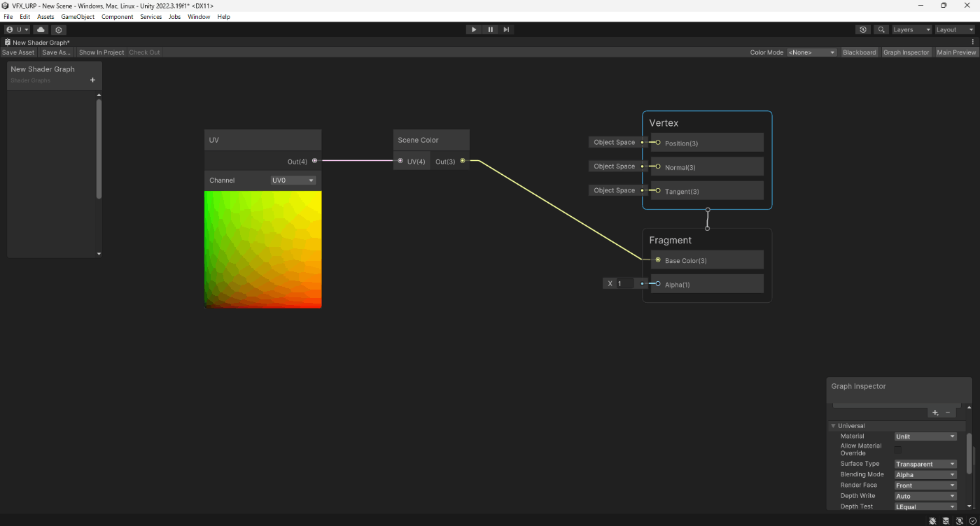Click Show In Project button
The image size is (980, 526).
pyautogui.click(x=101, y=52)
